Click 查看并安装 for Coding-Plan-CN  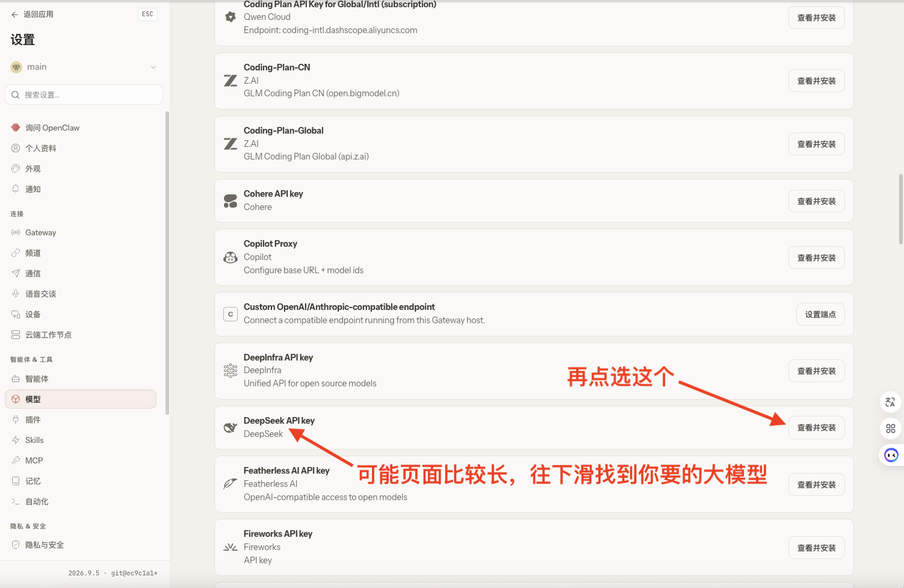point(816,81)
